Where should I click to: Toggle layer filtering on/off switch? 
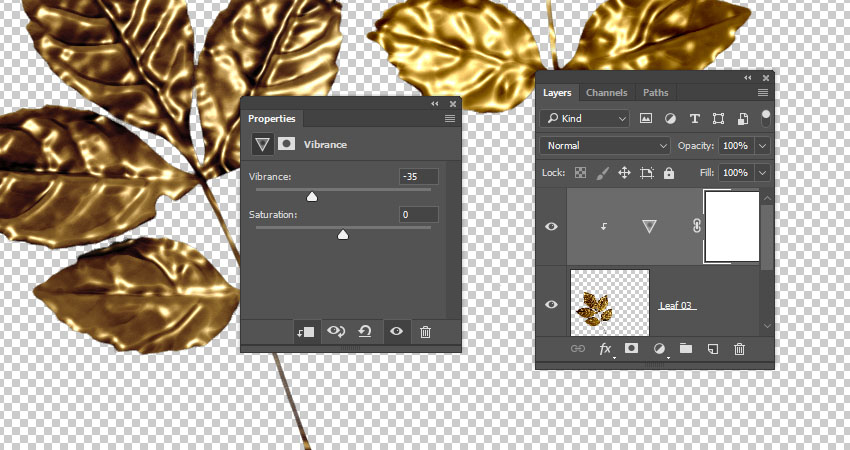(x=765, y=118)
